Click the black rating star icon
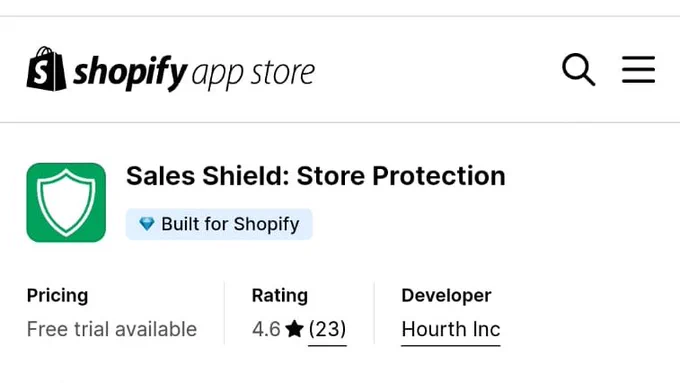Viewport: 680px width, 383px height. [294, 329]
